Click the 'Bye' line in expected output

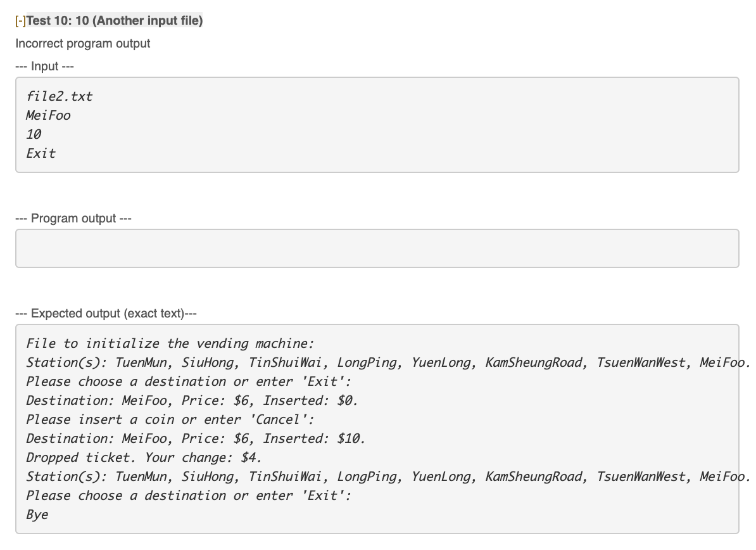(x=37, y=515)
